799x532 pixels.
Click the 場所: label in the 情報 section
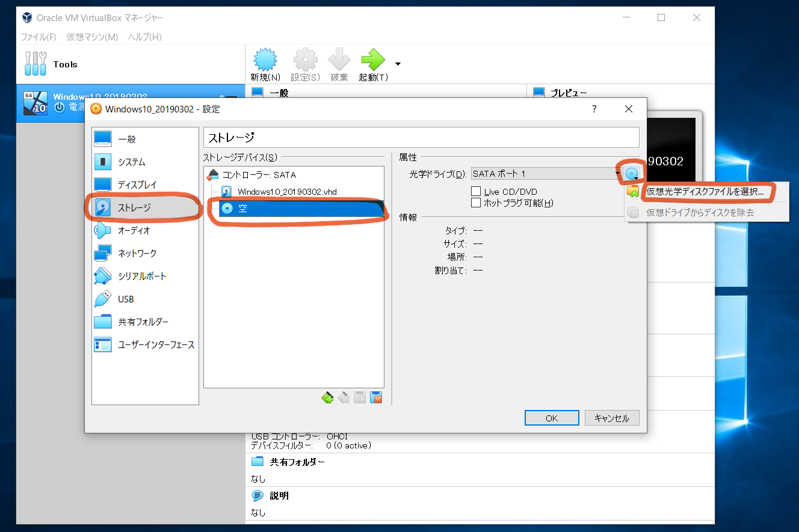point(457,257)
